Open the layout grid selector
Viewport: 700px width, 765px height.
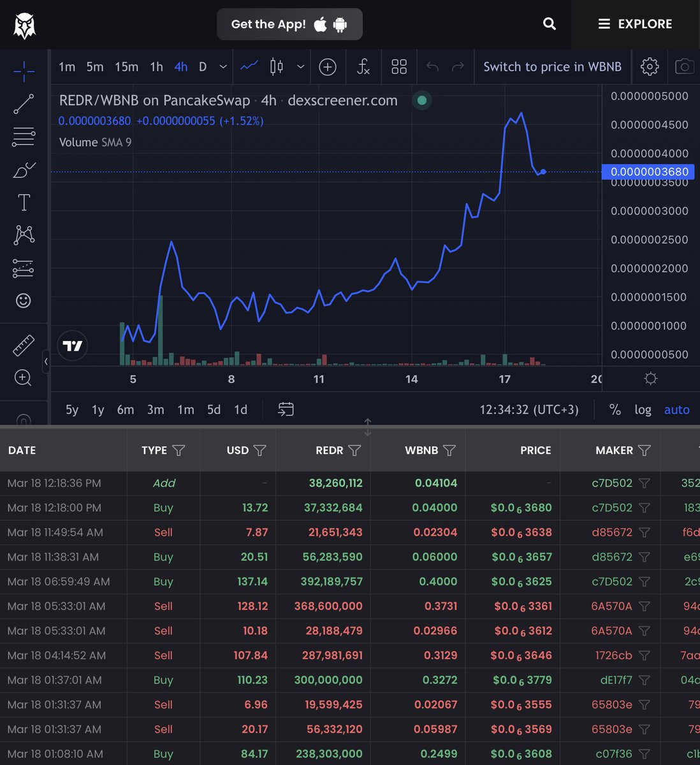pyautogui.click(x=399, y=67)
